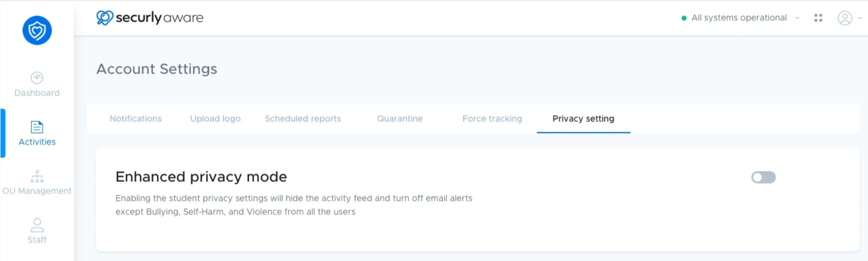Open the Scheduled reports tab
868x261 pixels.
pyautogui.click(x=303, y=119)
